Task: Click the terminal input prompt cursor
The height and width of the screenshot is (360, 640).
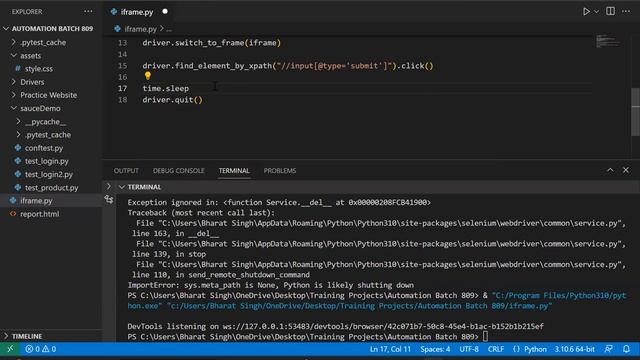Action: 485,337
